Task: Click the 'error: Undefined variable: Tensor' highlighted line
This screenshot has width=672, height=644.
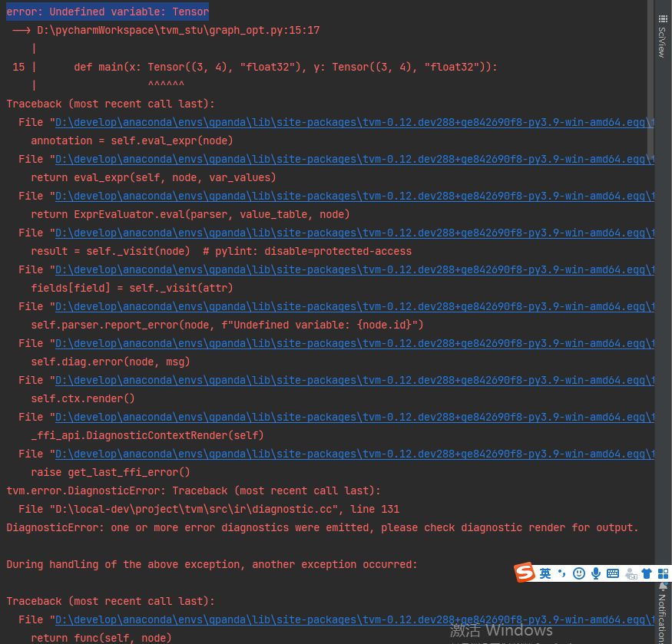Action: click(x=108, y=12)
